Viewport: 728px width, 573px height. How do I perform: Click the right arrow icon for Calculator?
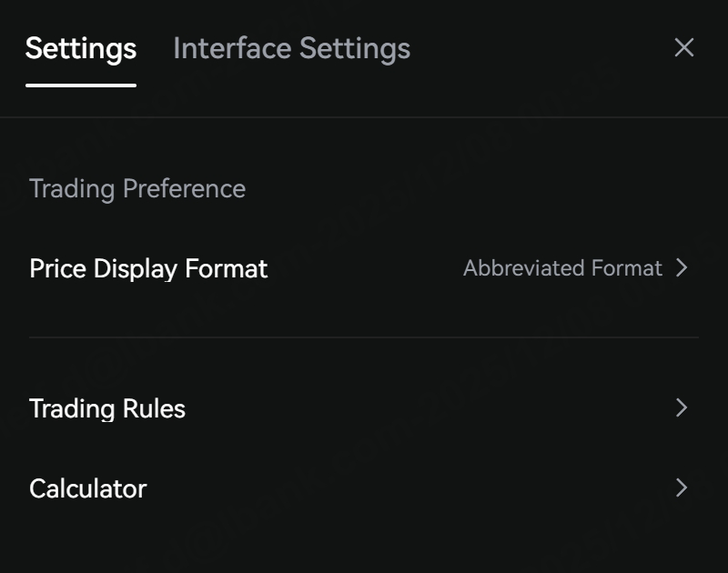point(682,488)
